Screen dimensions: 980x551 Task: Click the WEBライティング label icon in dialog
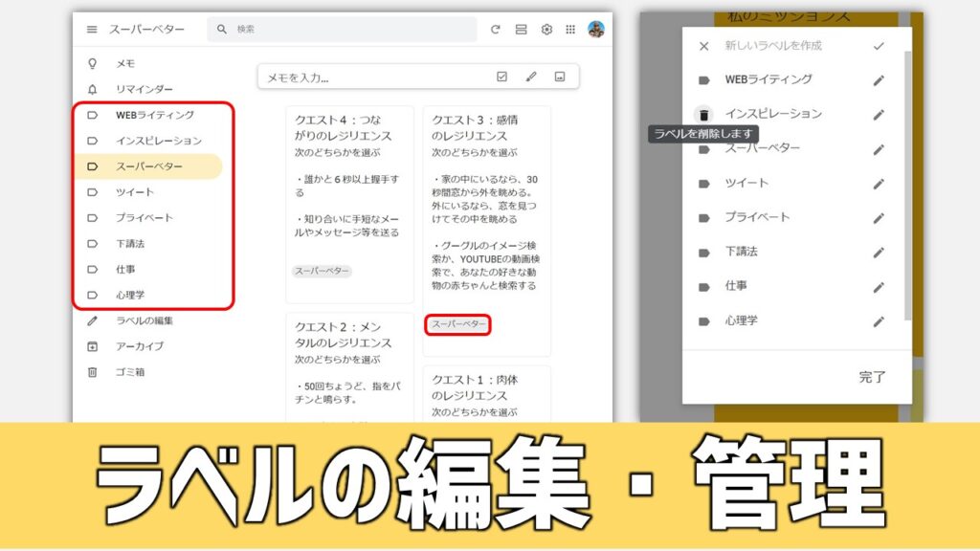703,80
